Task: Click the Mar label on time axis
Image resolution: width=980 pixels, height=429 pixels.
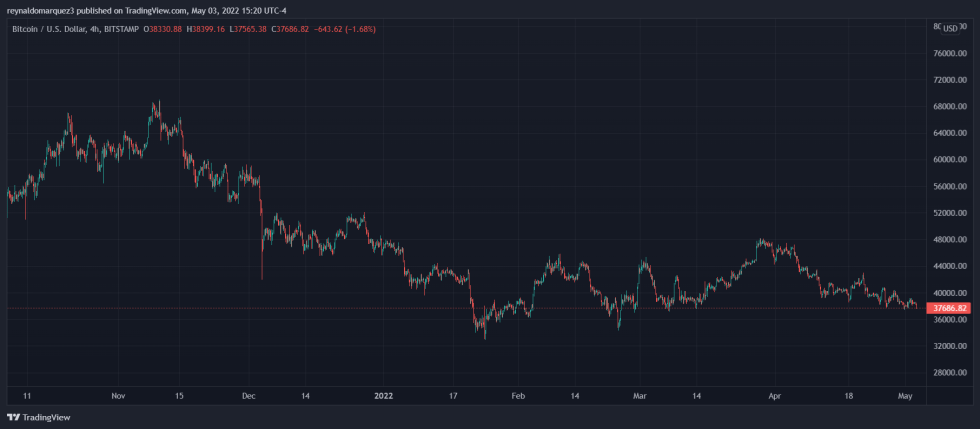Action: [x=639, y=396]
